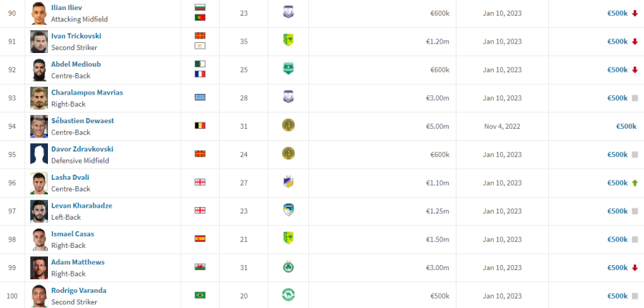Click the green club badge beside Abdel Medioub

pyautogui.click(x=288, y=68)
